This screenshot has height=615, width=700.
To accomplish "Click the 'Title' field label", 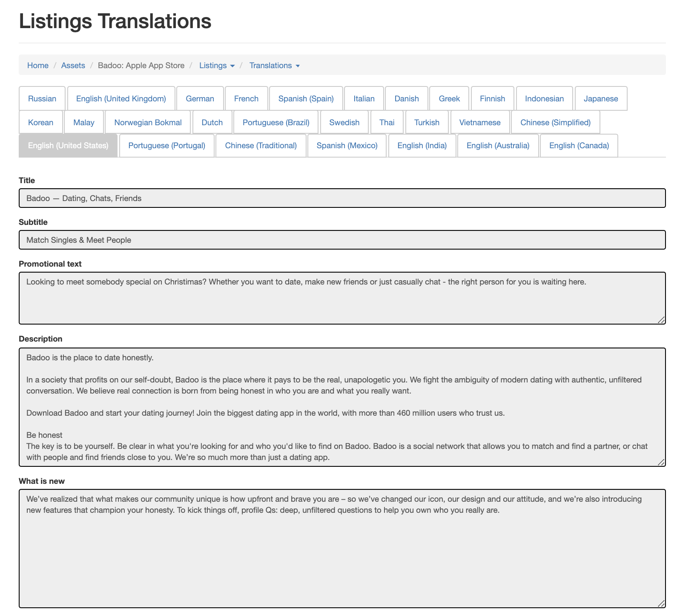I will click(x=27, y=180).
